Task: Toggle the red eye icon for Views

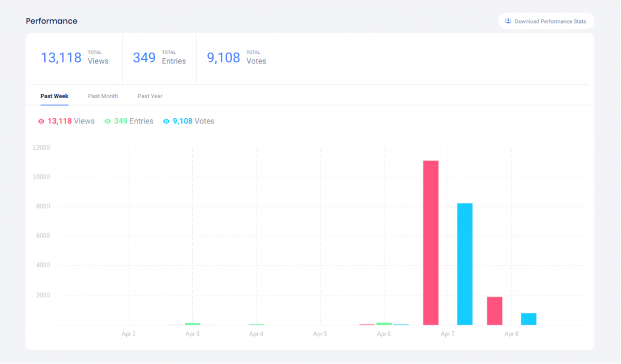Action: 41,121
